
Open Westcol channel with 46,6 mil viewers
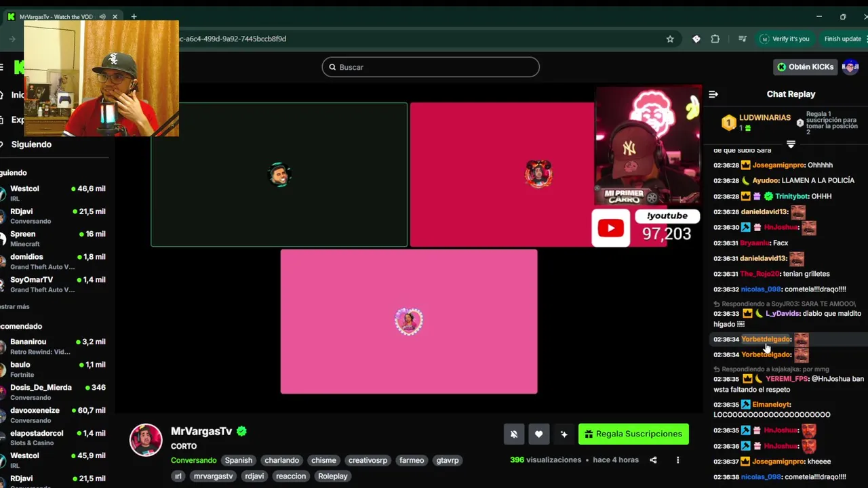tap(54, 193)
